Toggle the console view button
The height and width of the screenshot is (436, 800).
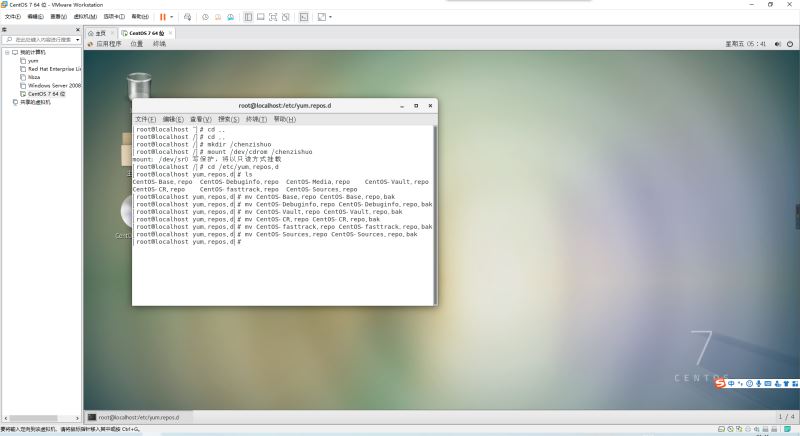(304, 17)
